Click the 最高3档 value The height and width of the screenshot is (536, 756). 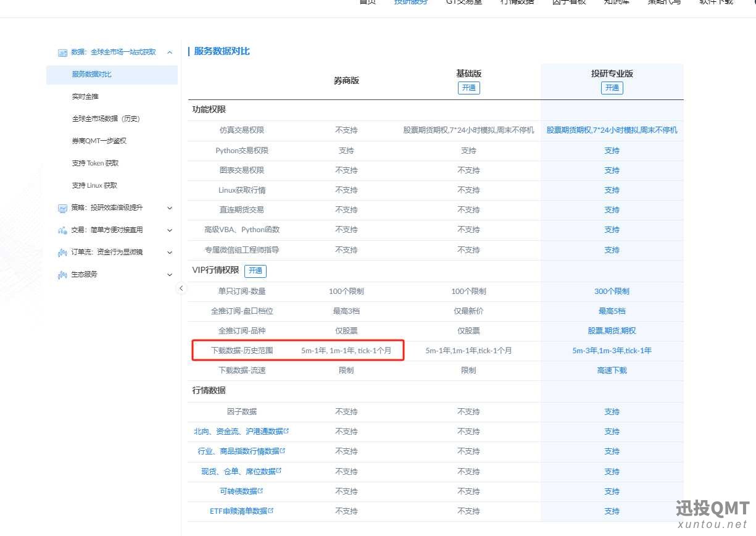coord(346,311)
